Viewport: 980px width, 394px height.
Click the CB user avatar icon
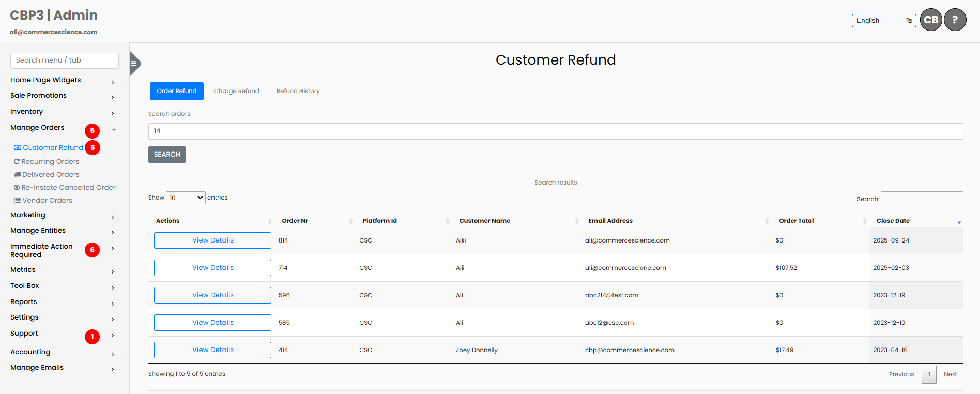931,20
